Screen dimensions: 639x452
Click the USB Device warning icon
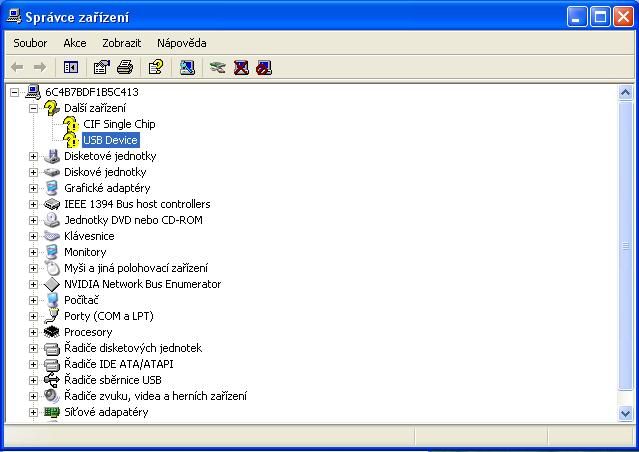(x=71, y=140)
